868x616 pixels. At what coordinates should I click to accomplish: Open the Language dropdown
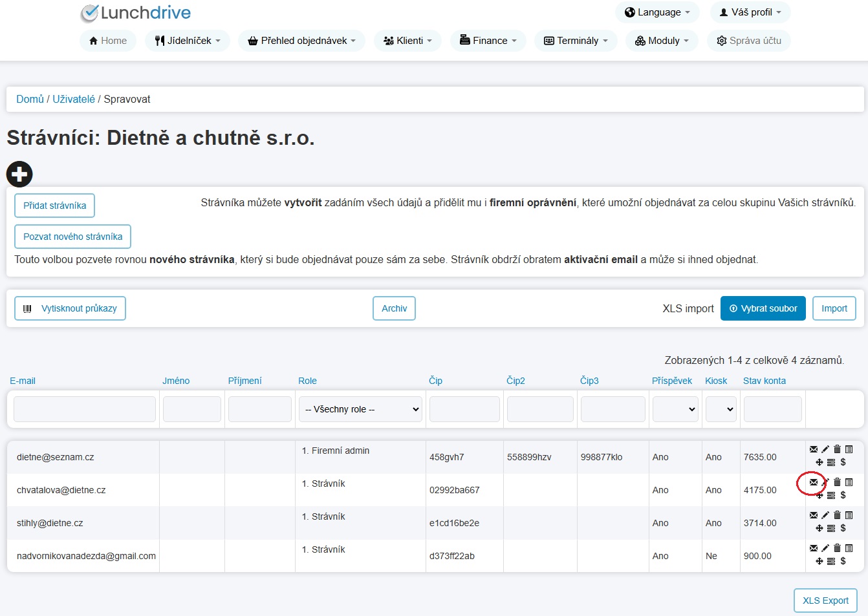click(657, 12)
